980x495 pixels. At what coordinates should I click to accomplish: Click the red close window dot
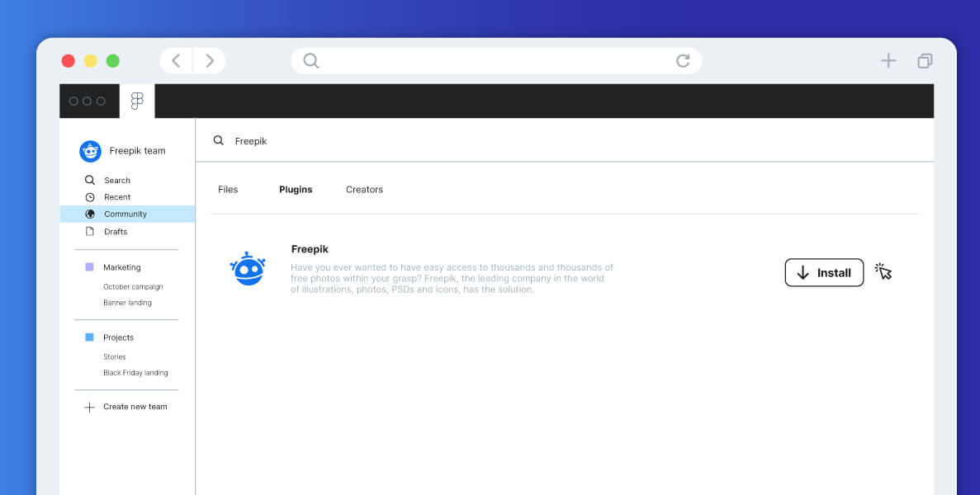coord(69,60)
